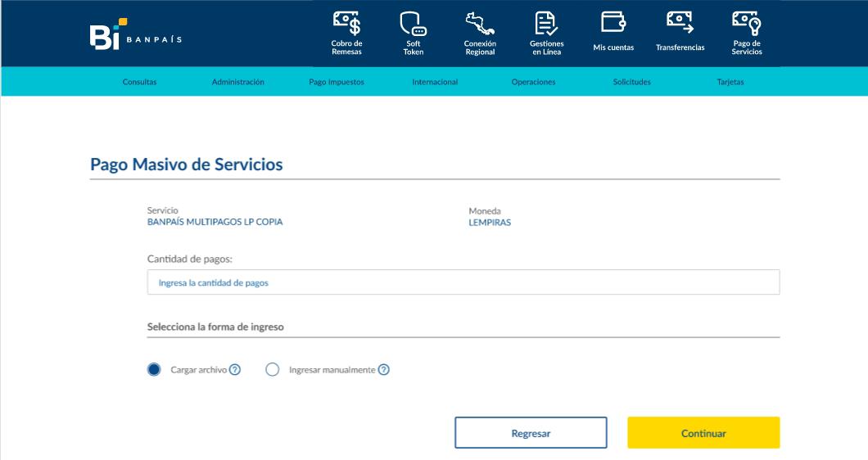The image size is (868, 460).
Task: Open the Operaciones menu
Action: (534, 82)
